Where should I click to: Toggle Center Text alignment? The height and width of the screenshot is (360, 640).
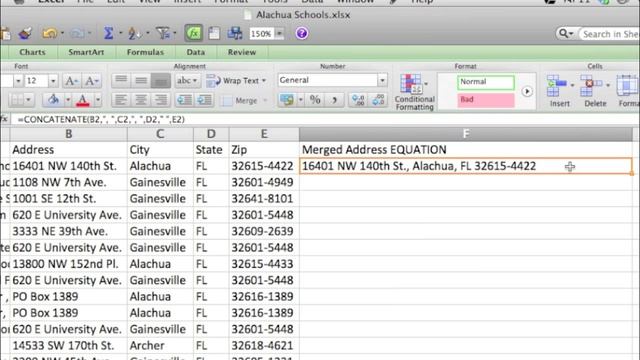coord(141,100)
